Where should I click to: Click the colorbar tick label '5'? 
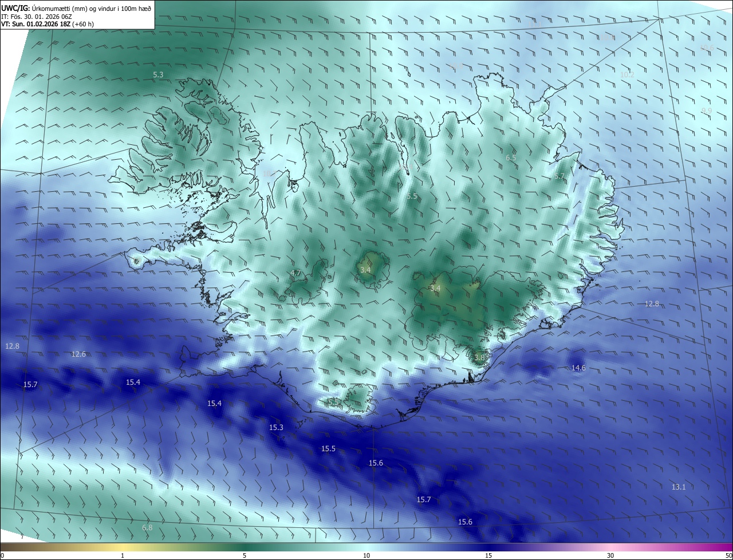point(245,555)
